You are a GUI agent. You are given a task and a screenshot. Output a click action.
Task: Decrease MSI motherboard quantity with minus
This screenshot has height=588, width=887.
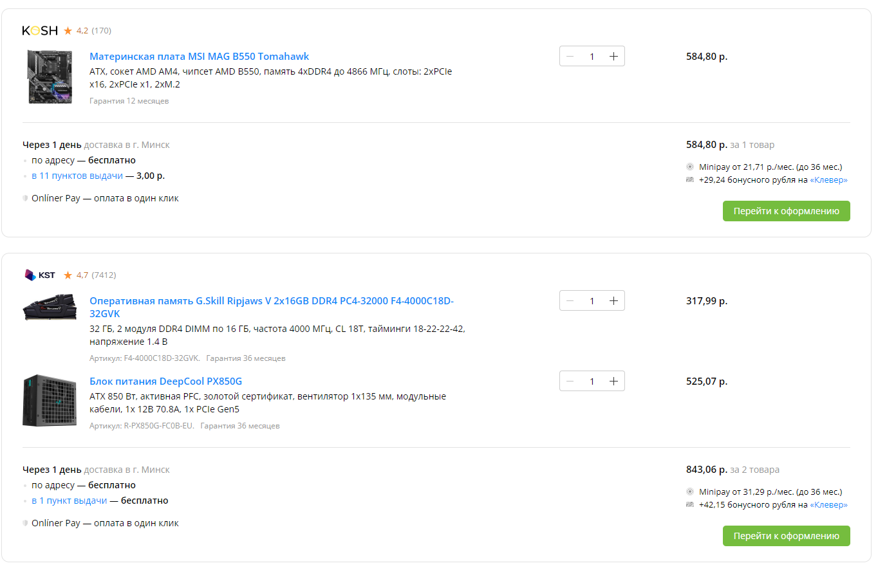click(x=570, y=57)
